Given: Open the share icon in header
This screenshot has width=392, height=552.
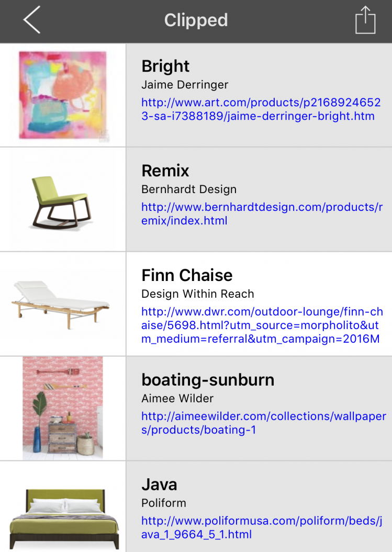Looking at the screenshot, I should (x=365, y=21).
